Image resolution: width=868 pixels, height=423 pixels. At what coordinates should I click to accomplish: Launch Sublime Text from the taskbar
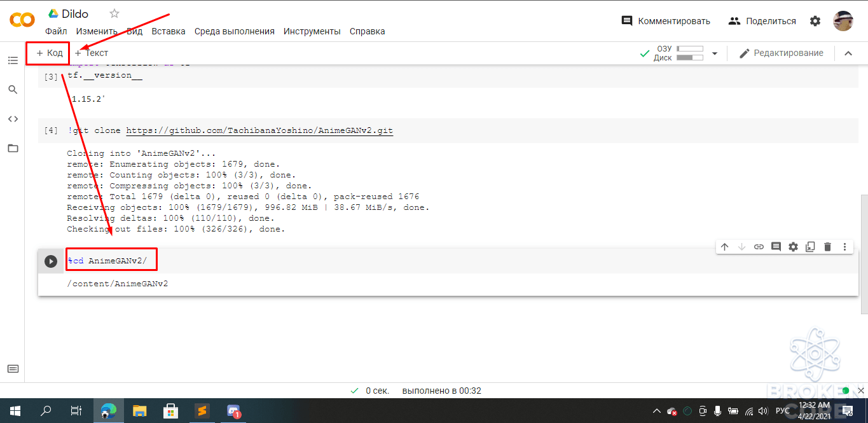[202, 411]
